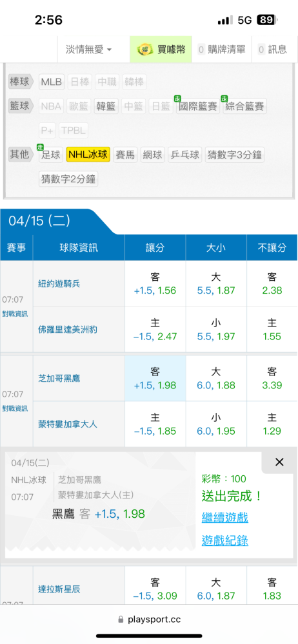Select highlighted NHL冰球 tab
Screen dimensions: 298x644
point(88,155)
